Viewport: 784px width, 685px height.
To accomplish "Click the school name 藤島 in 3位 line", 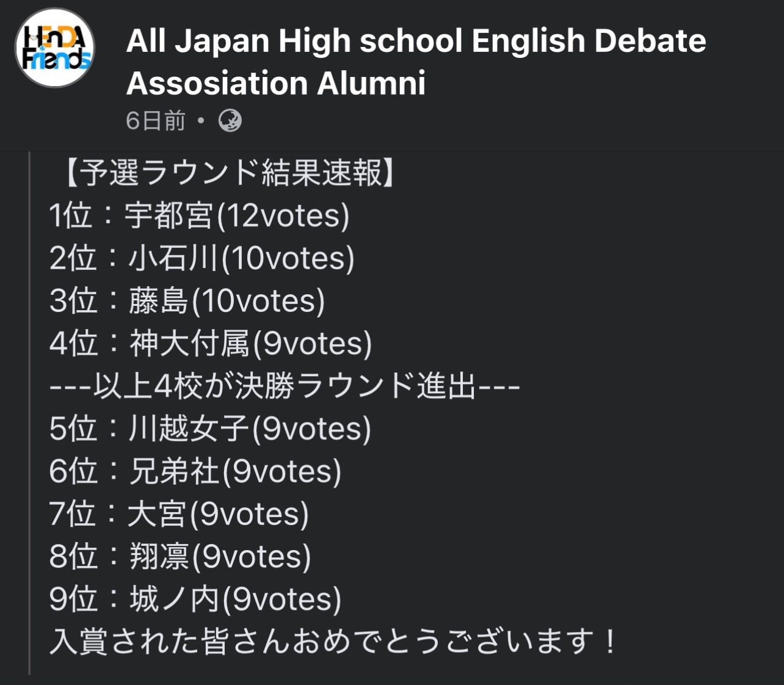I will click(x=159, y=301).
